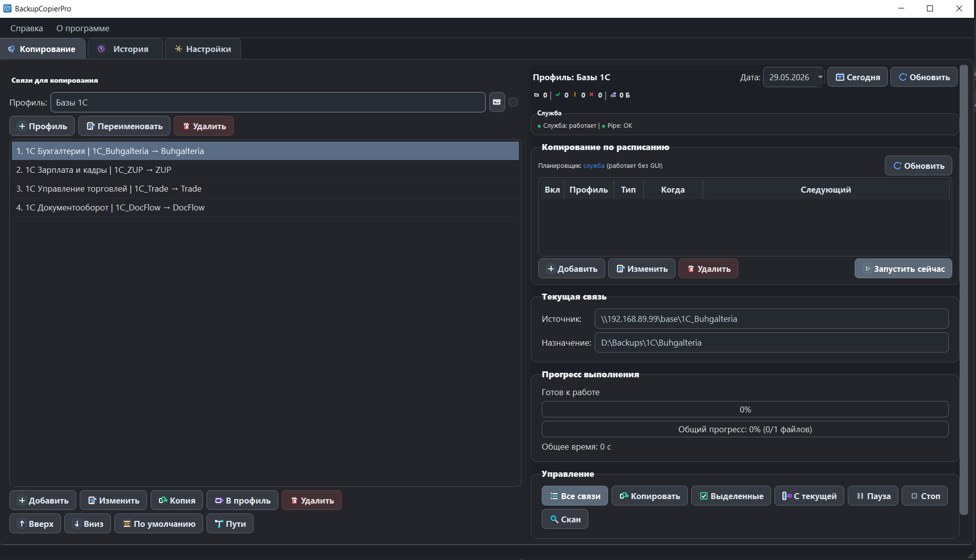This screenshot has height=560, width=976.
Task: Click the Выделенные button
Action: pos(731,496)
